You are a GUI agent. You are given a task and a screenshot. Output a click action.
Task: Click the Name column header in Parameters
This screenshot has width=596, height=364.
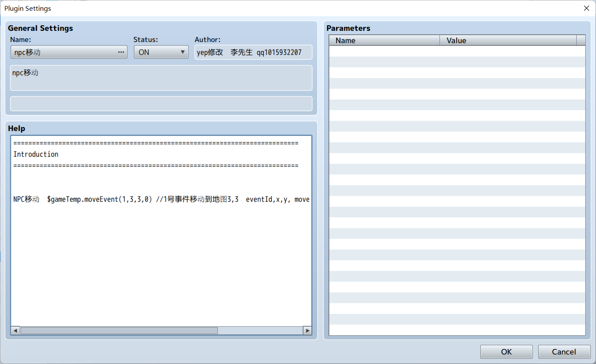(384, 40)
